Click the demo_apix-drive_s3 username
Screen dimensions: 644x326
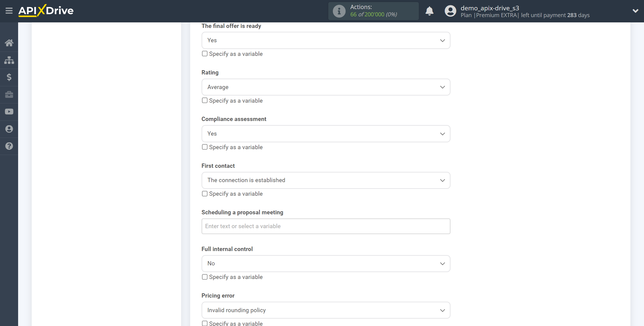click(490, 8)
